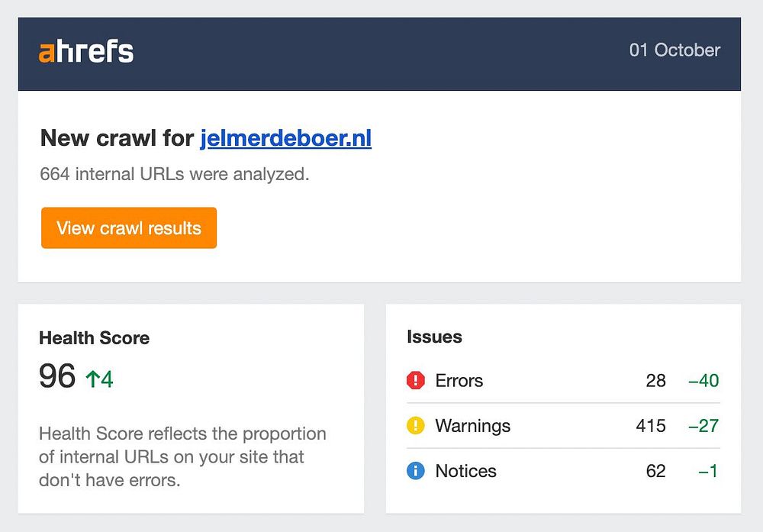The image size is (763, 532).
Task: Open the jelmerdeboer.nl link
Action: (x=285, y=138)
